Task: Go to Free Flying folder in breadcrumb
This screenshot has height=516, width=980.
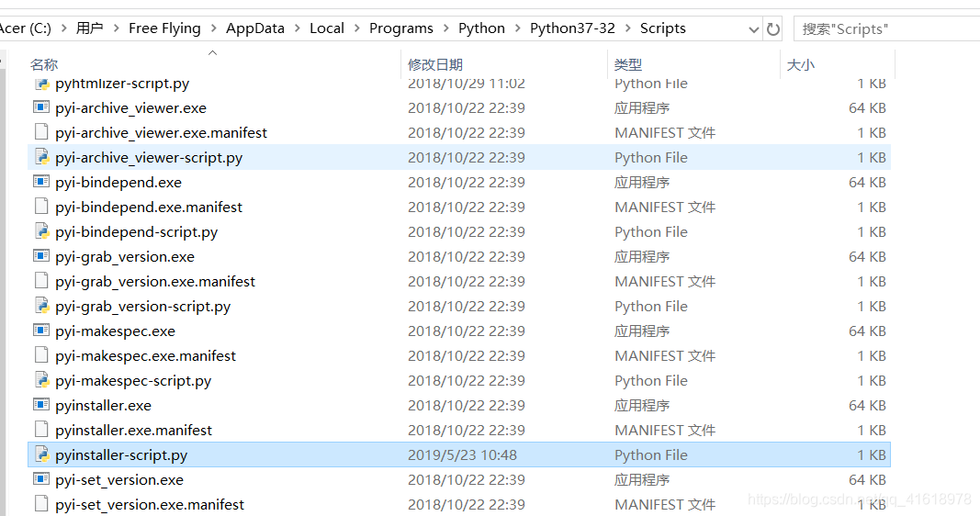Action: click(164, 28)
